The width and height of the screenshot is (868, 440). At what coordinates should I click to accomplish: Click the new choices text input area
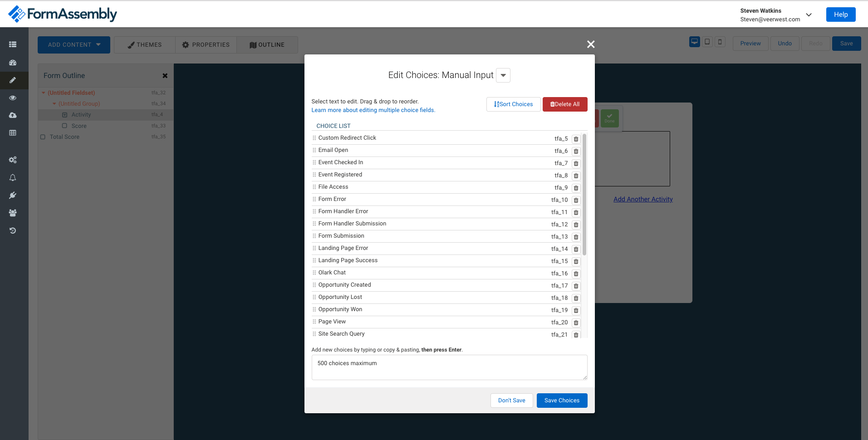449,367
